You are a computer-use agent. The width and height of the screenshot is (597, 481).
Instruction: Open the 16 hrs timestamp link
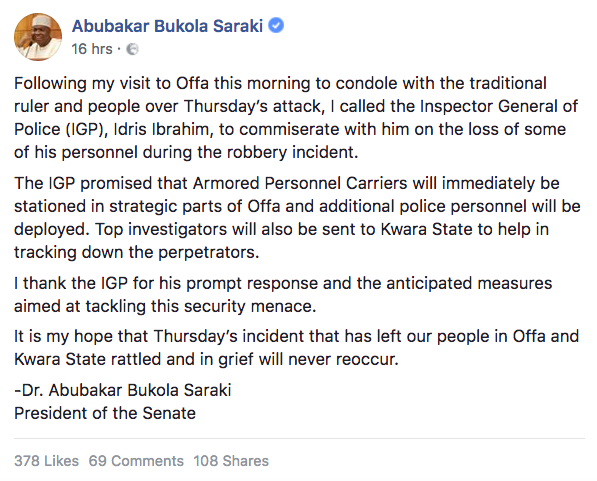click(92, 49)
